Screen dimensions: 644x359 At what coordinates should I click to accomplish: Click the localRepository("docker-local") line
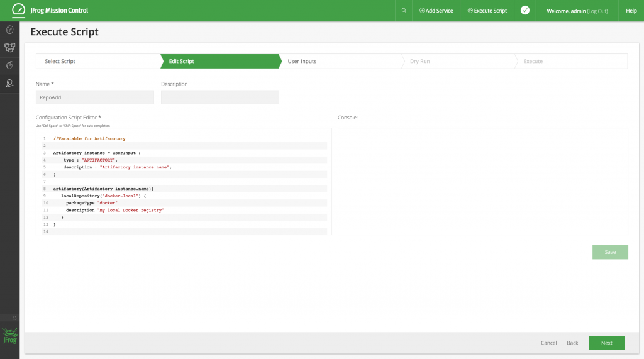pyautogui.click(x=104, y=196)
